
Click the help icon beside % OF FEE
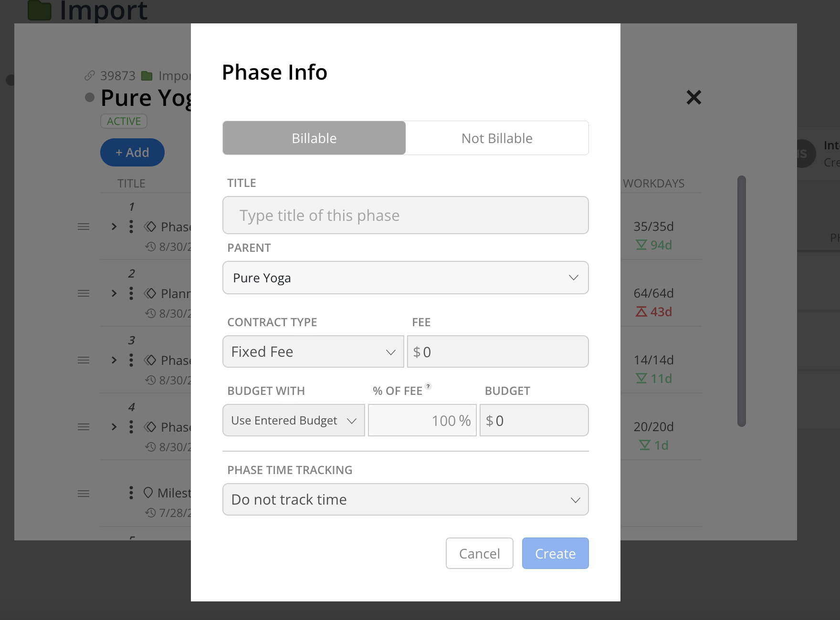pos(428,386)
